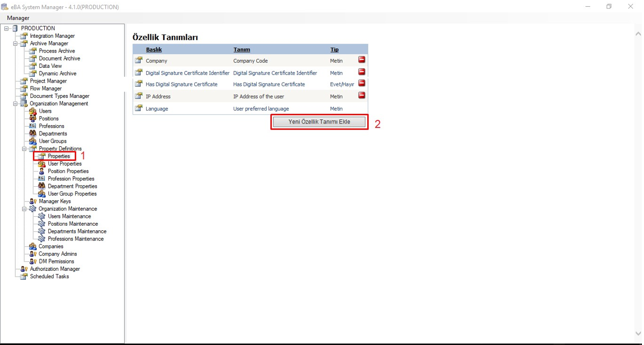Open the IP Address property link
Image resolution: width=644 pixels, height=345 pixels.
pyautogui.click(x=158, y=97)
